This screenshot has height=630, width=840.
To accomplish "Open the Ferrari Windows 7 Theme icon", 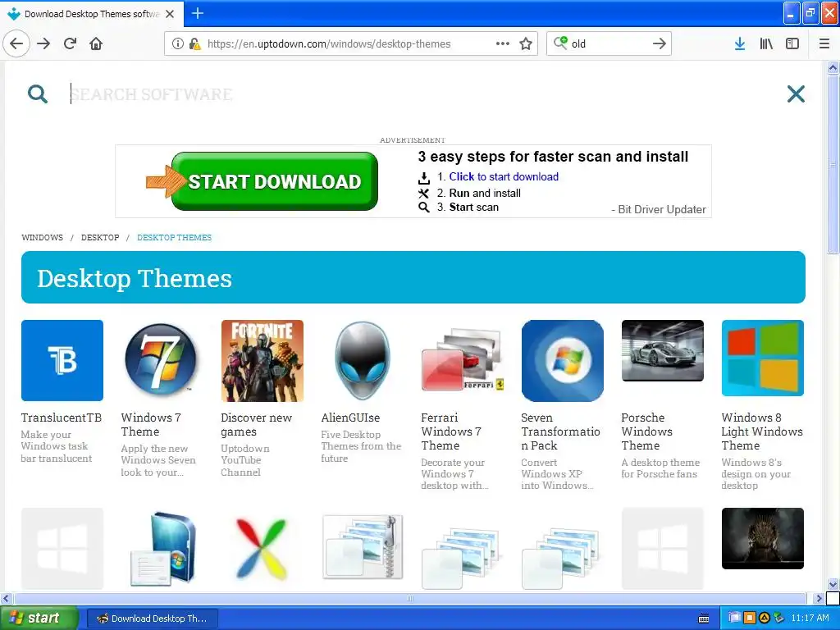I will (x=463, y=360).
